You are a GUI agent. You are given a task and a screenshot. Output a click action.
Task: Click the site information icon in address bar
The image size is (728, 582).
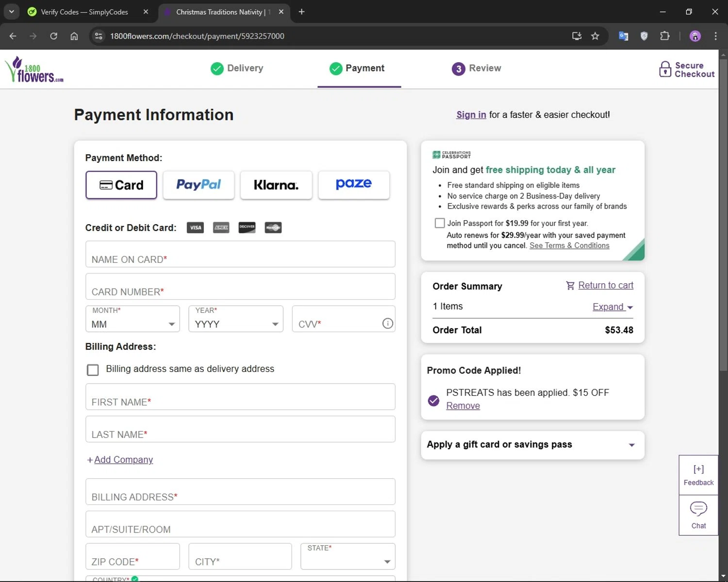point(99,36)
